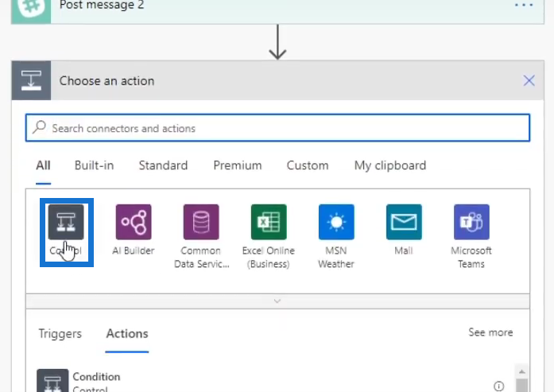The height and width of the screenshot is (392, 554).
Task: Close the Choose an action panel
Action: pos(529,80)
